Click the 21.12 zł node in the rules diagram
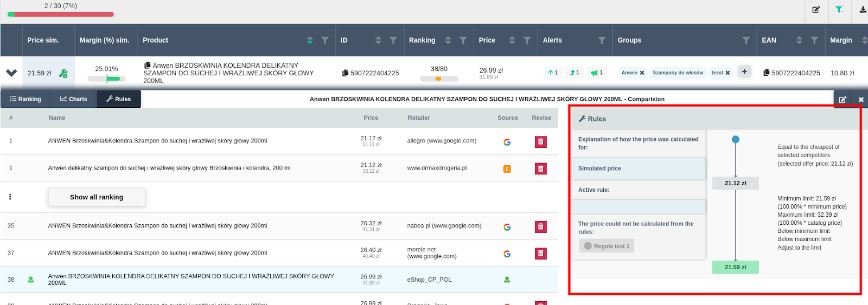Image resolution: width=868 pixels, height=305 pixels. [736, 183]
